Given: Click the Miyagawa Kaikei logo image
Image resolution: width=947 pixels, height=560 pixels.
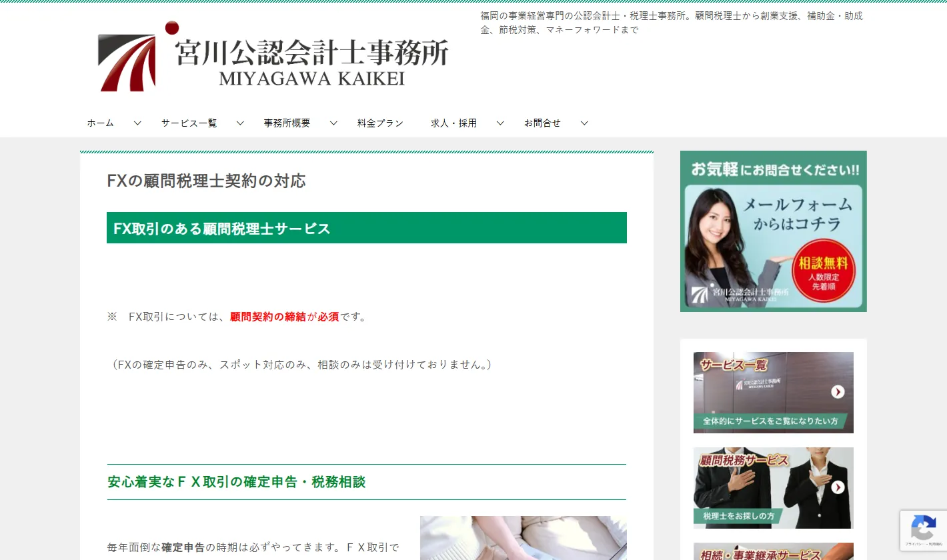Looking at the screenshot, I should pos(273,57).
